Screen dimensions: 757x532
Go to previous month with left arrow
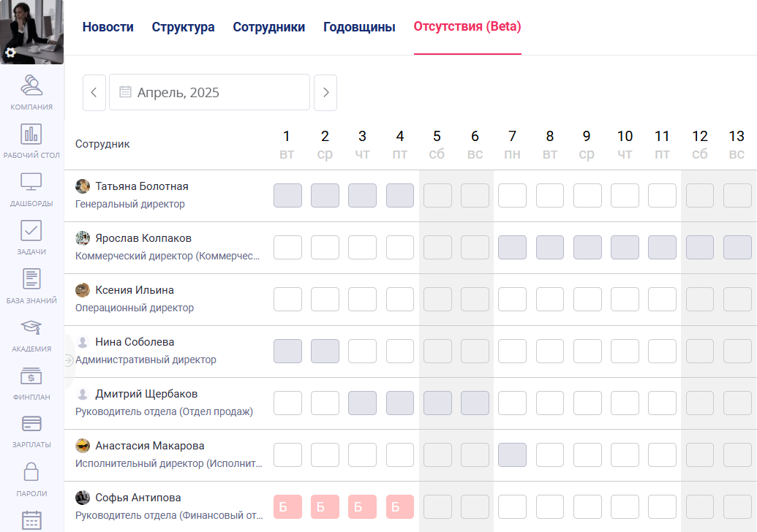(94, 92)
